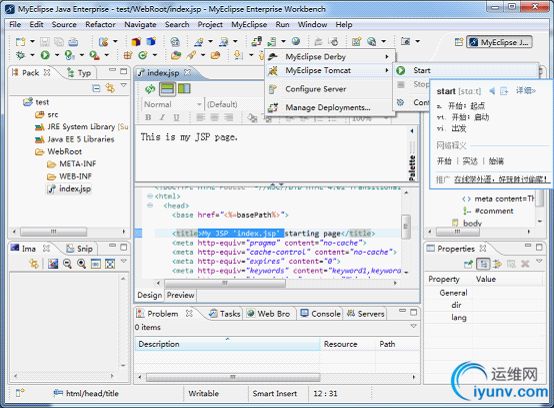Toggle Underline formatting in designer
This screenshot has height=408, width=554.
(x=176, y=117)
